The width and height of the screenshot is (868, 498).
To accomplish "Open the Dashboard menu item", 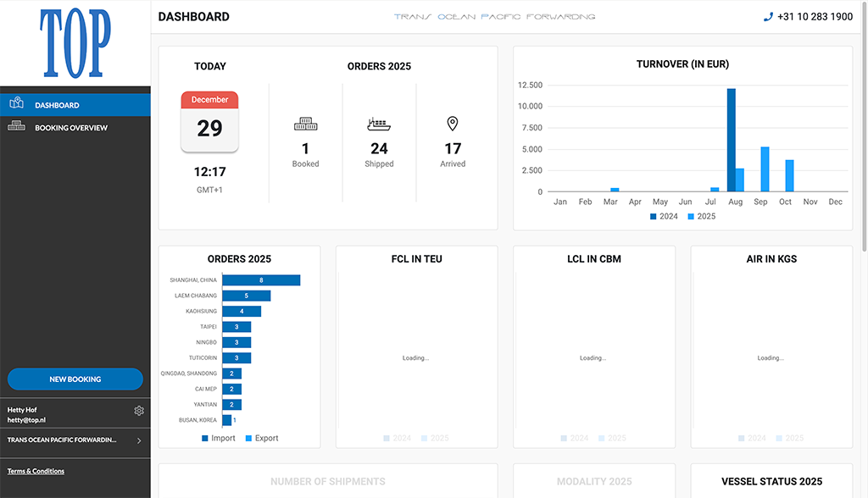I will (57, 105).
